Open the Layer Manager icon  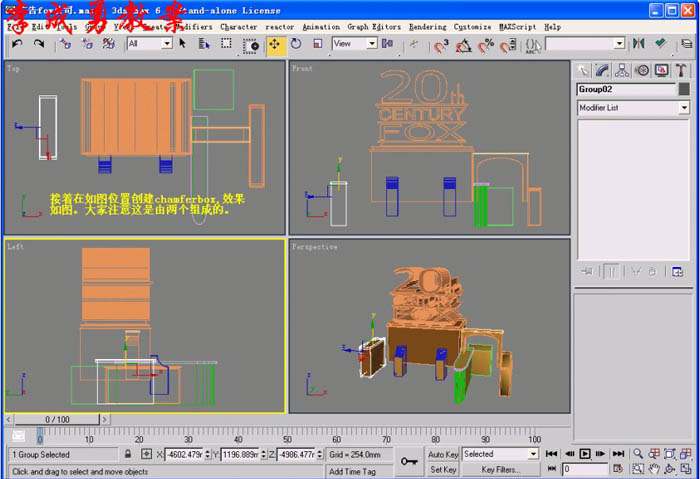[x=687, y=44]
